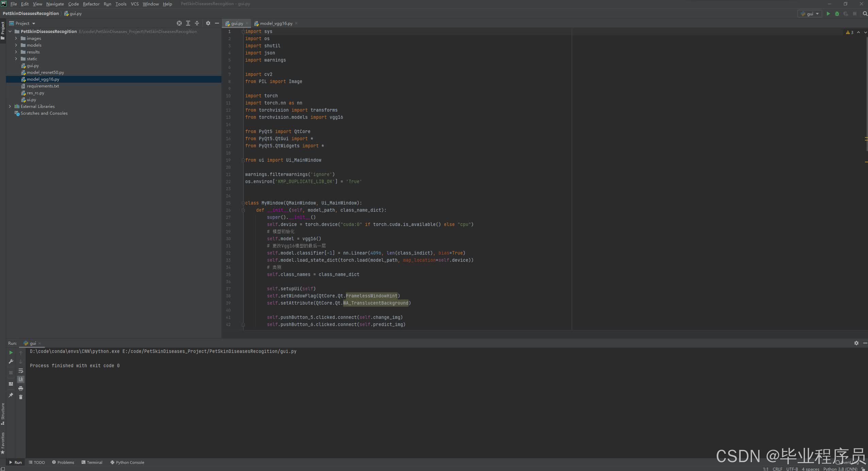Click the Rerun gui button in Run panel

tap(11, 353)
